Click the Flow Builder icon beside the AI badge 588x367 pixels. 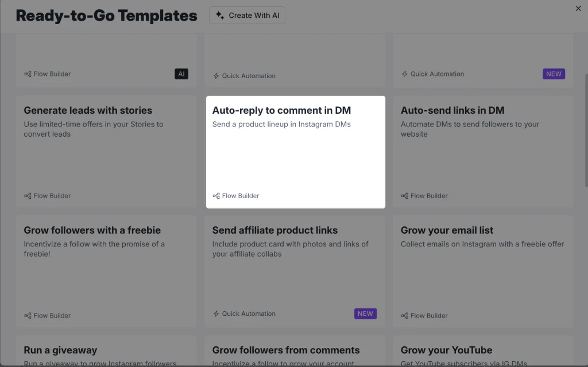[x=28, y=74]
